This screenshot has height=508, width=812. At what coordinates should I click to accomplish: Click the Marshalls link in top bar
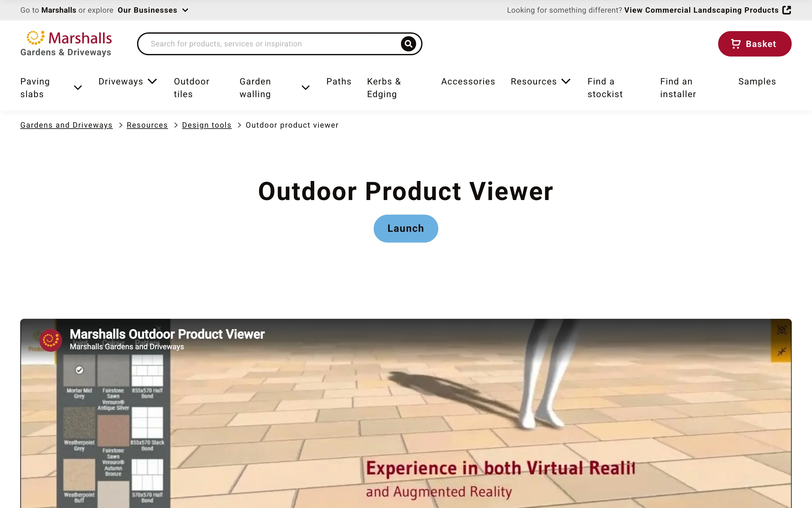coord(59,10)
